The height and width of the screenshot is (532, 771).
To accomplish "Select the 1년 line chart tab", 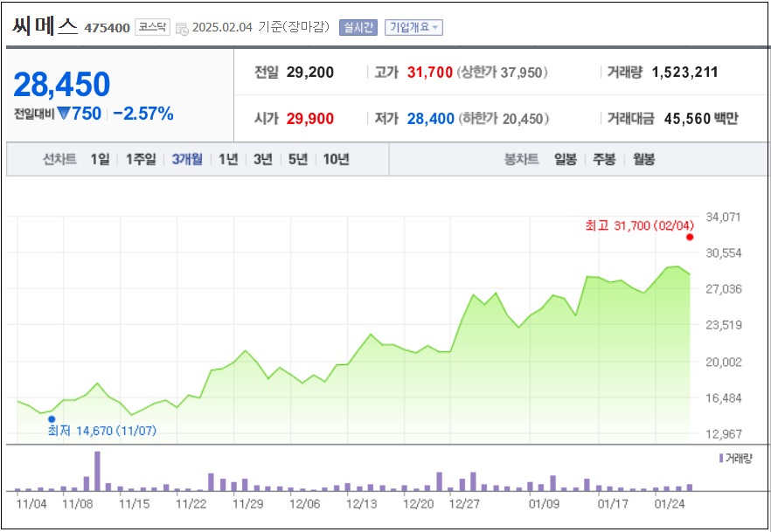I will [227, 159].
